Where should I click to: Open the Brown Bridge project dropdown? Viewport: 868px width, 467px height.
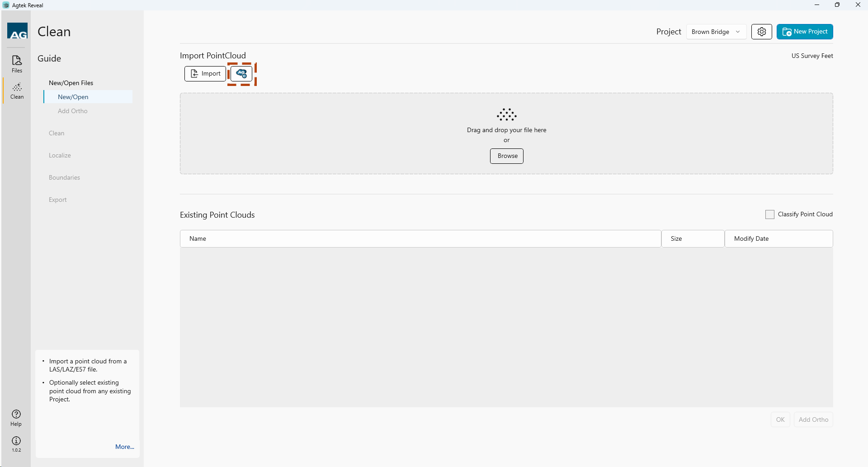716,32
